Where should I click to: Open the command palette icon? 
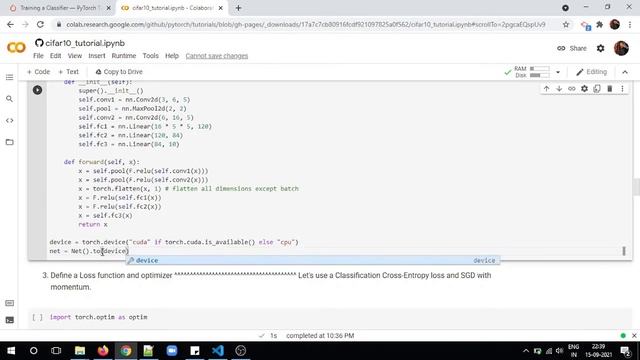pos(9,303)
